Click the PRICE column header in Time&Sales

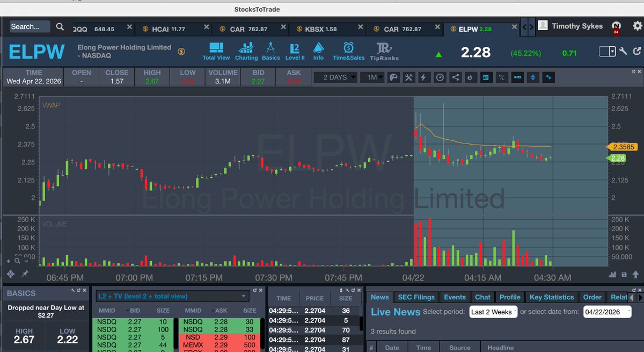(x=314, y=298)
